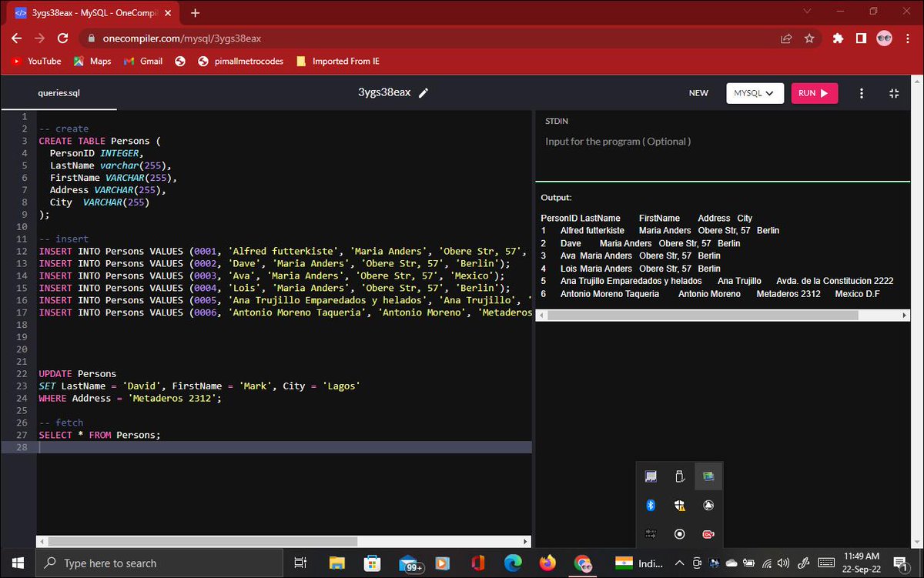Screen dimensions: 924x578
Task: Open the tab search chevron
Action: point(807,12)
